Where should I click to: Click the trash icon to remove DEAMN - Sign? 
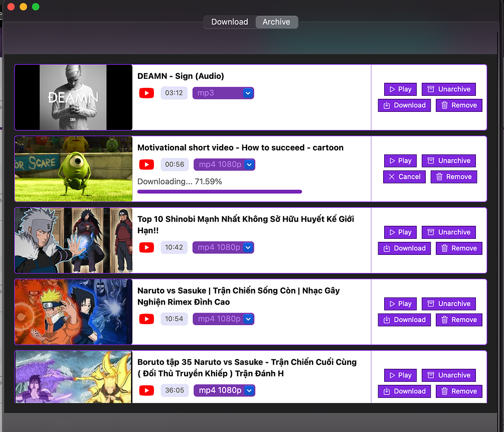(x=445, y=105)
